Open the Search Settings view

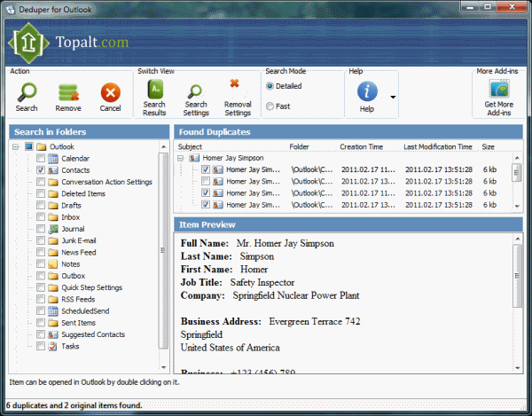[196, 91]
